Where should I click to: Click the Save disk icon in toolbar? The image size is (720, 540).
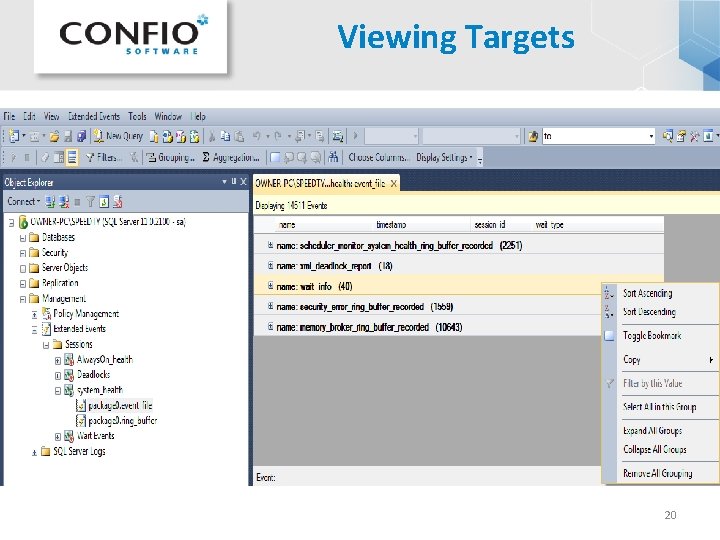(x=68, y=136)
